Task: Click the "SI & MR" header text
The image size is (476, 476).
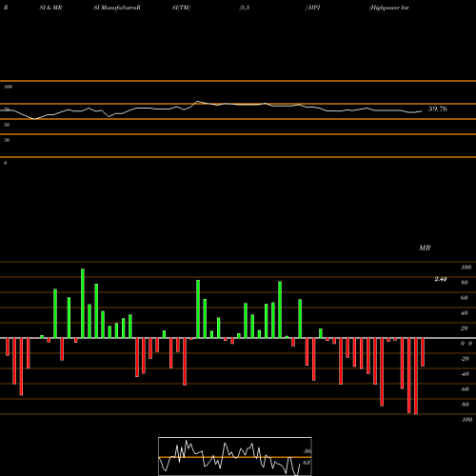Action: click(x=50, y=8)
